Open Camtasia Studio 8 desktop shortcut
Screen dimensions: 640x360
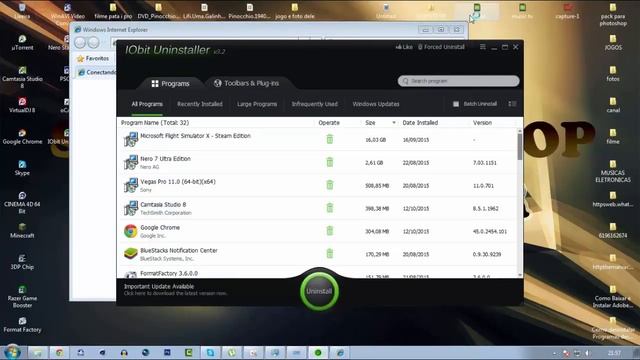pyautogui.click(x=22, y=77)
